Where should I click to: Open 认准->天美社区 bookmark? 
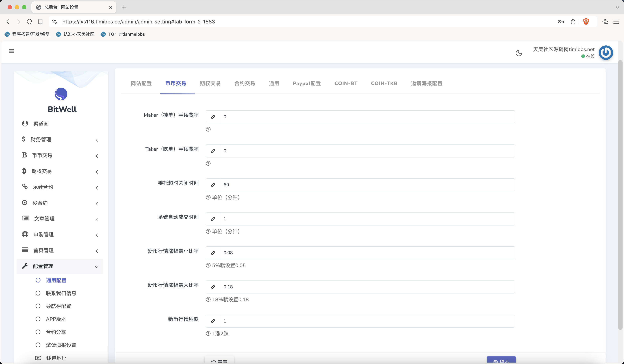tap(75, 34)
